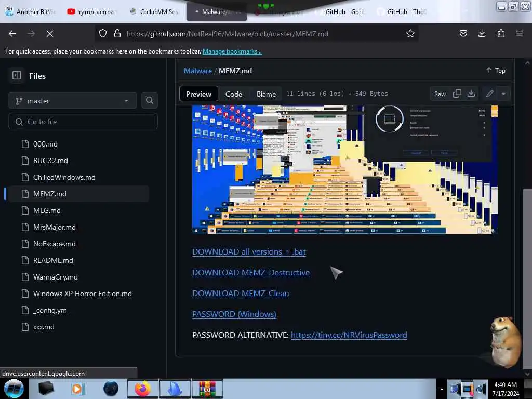Click the MEMZ screenshot preview image
Screen dimensions: 532x399
[345, 169]
